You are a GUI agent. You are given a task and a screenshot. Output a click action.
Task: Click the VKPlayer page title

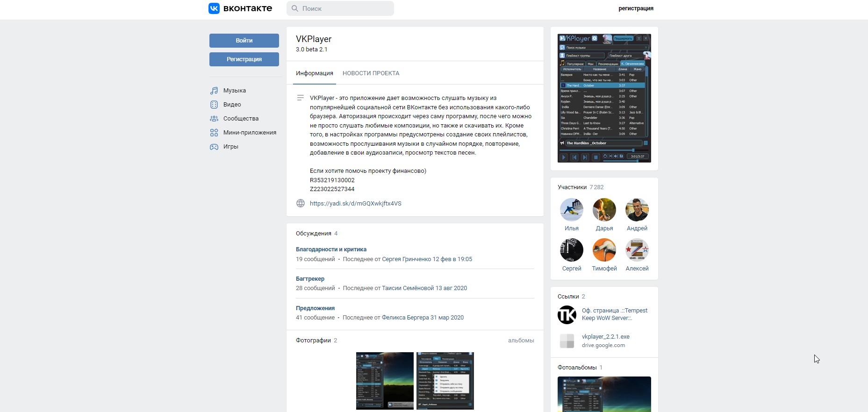point(314,39)
